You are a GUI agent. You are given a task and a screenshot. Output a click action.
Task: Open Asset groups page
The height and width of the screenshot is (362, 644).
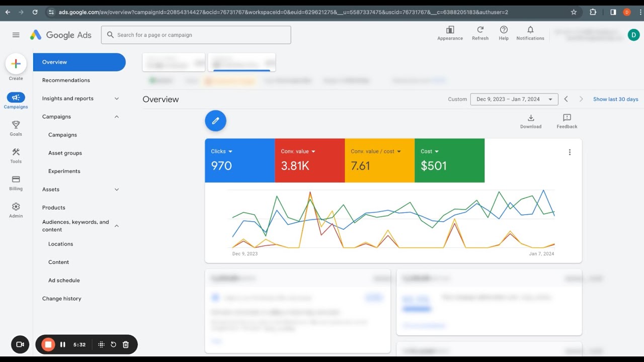pos(65,153)
